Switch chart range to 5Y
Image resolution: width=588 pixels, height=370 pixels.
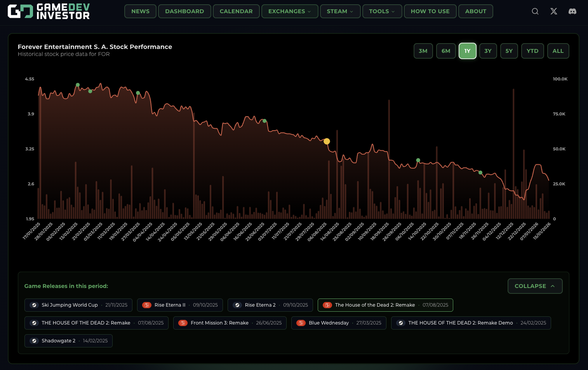pos(509,51)
